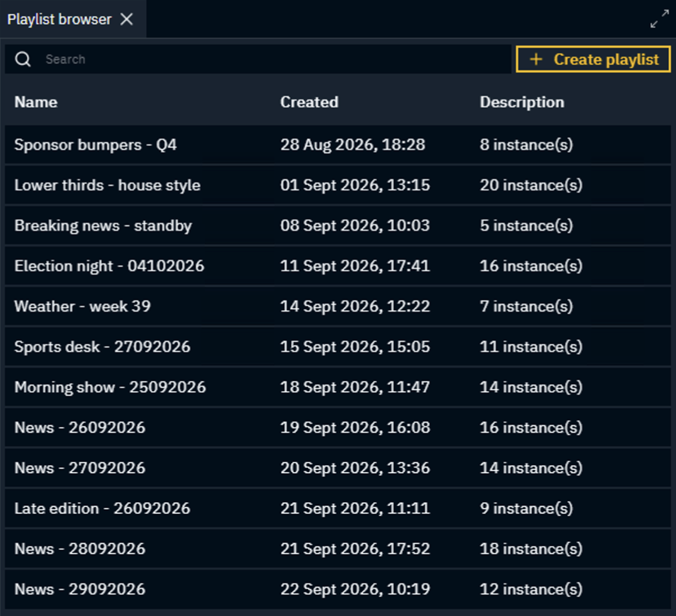Open Breaking news - standby playlist
The width and height of the screenshot is (676, 616).
click(x=337, y=225)
